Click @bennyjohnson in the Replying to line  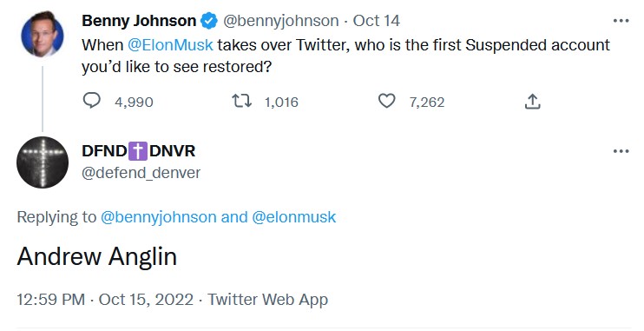pos(158,217)
